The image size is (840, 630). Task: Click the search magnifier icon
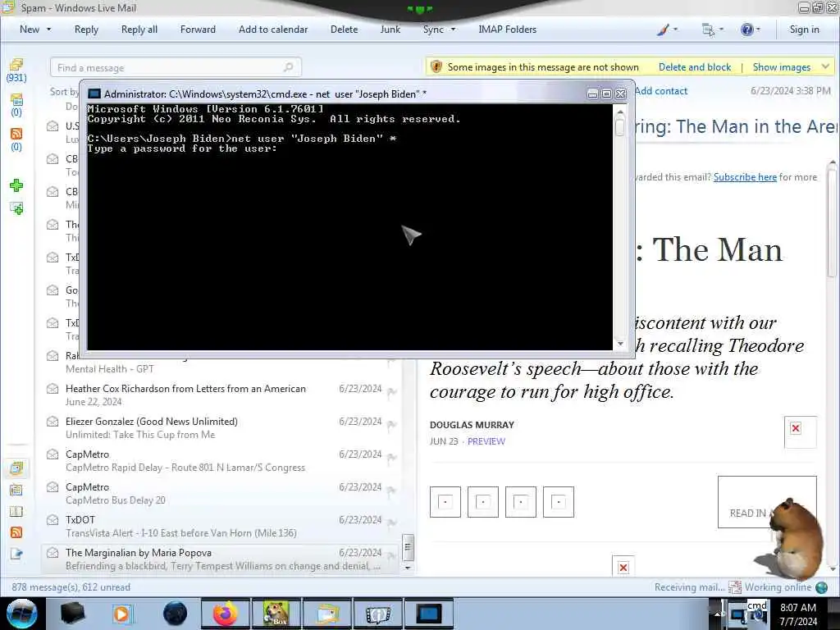point(288,67)
